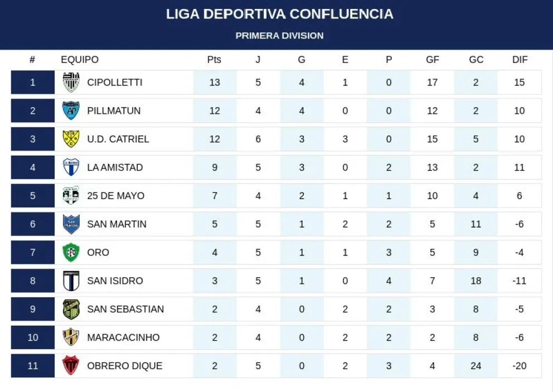553x392 pixels.
Task: Select the U.D. Catriel yellow crest
Action: point(71,139)
